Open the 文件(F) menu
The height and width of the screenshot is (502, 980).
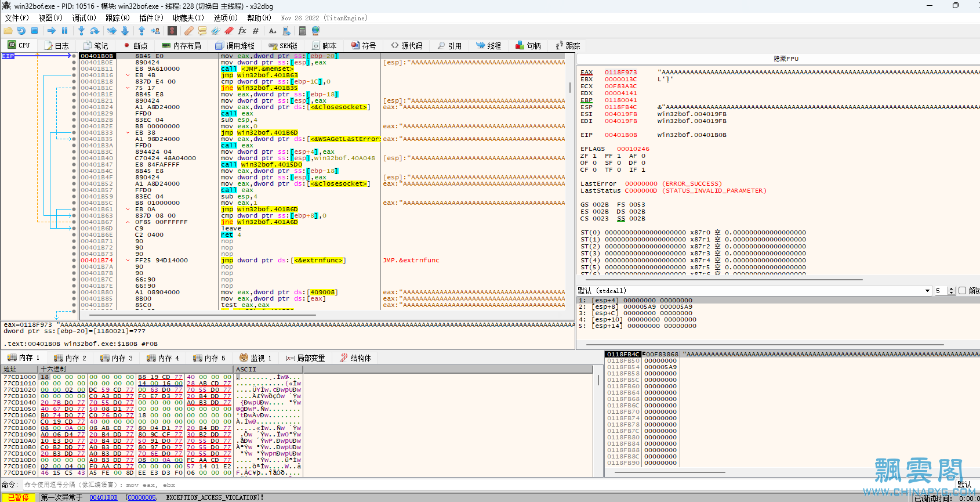17,18
